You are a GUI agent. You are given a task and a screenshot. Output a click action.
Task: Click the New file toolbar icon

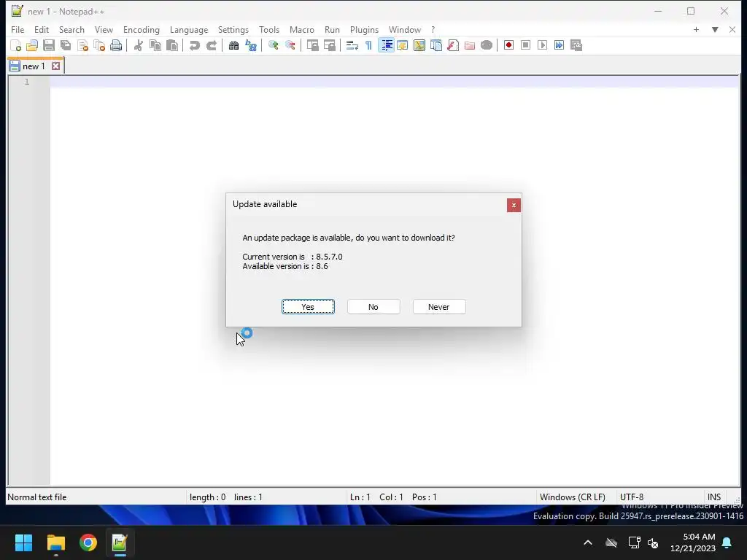[x=16, y=45]
